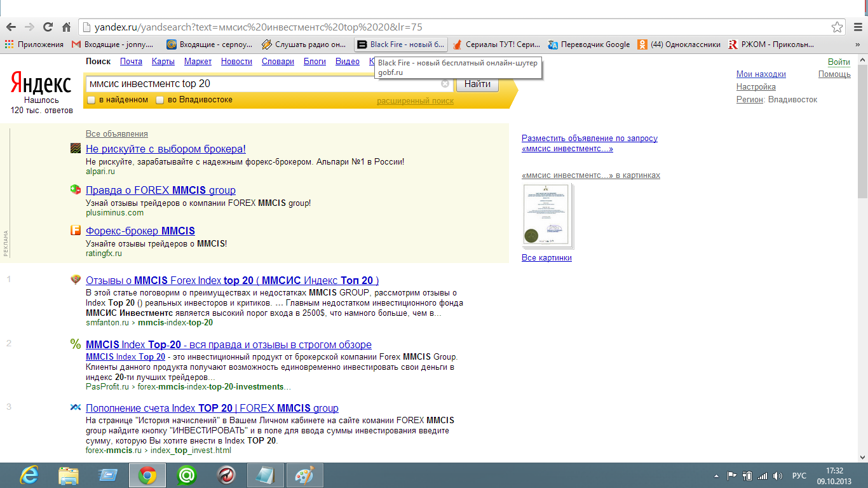Image resolution: width=868 pixels, height=488 pixels.
Task: Select the Словари service tab
Action: coord(278,62)
